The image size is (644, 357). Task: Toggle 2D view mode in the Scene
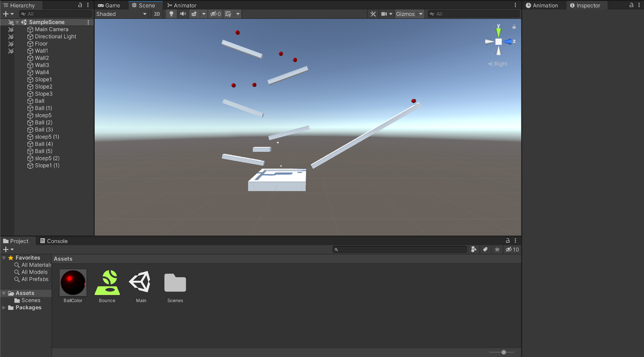click(x=157, y=14)
